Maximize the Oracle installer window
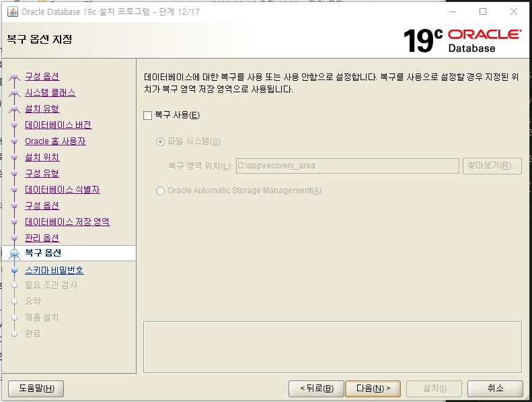 tap(483, 11)
